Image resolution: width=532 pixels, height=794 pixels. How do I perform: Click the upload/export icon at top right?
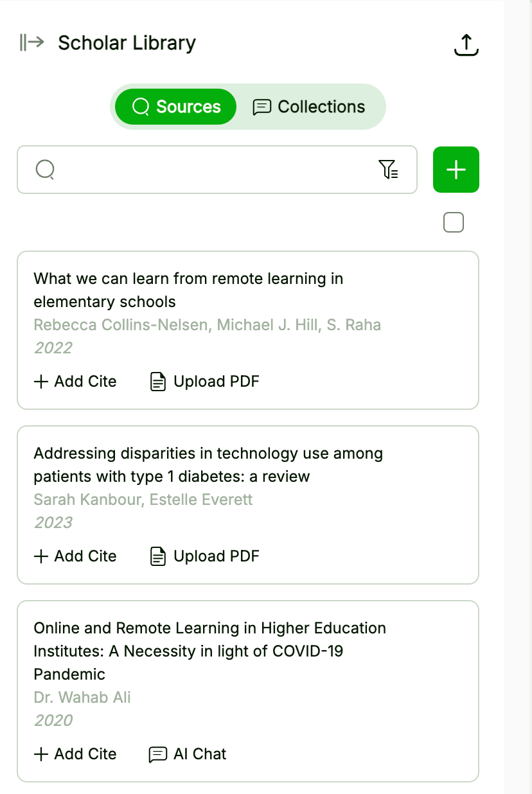coord(466,44)
